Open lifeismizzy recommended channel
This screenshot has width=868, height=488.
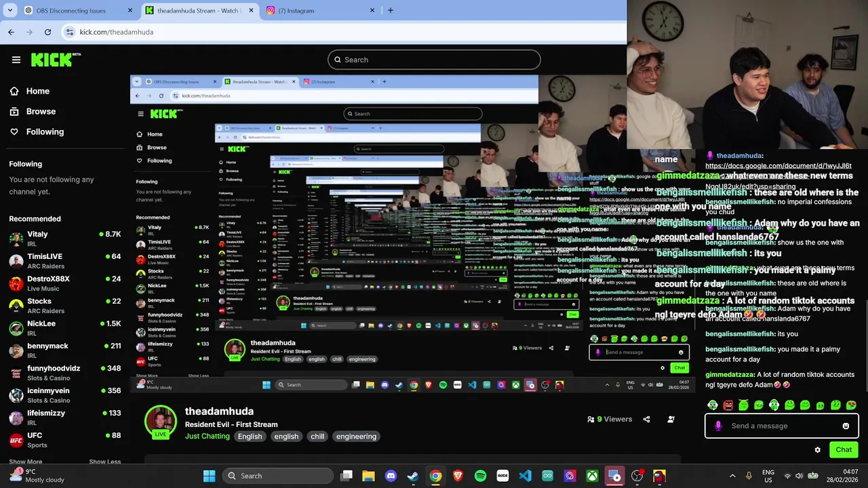(x=65, y=418)
